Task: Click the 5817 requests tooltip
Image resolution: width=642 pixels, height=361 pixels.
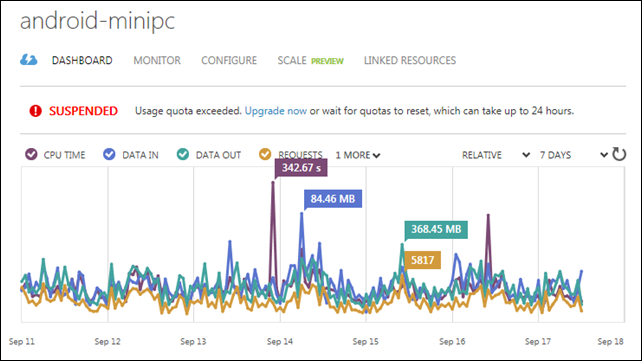Action: [423, 260]
